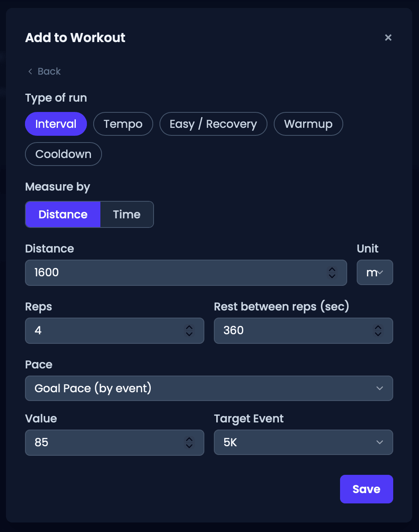Save the workout interval

(367, 489)
